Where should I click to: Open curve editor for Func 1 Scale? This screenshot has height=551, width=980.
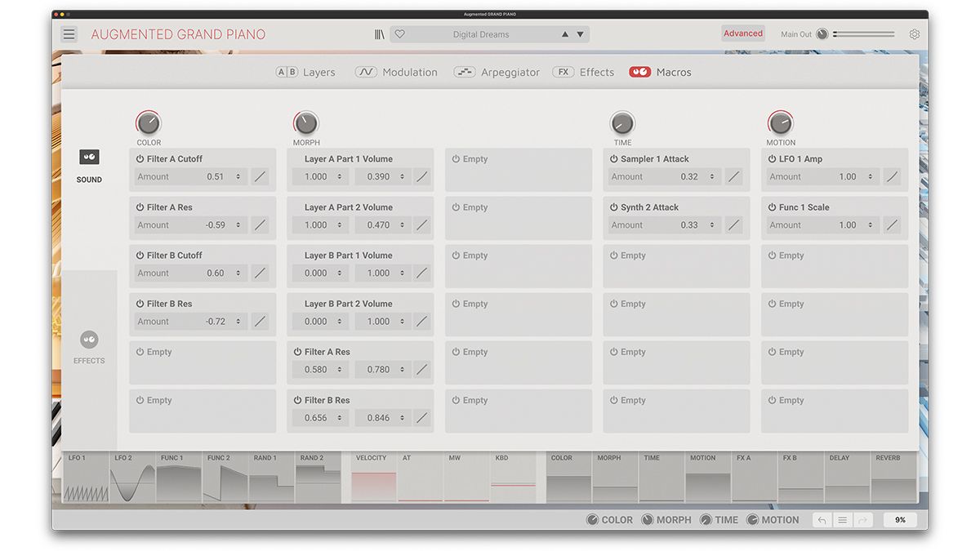pos(893,224)
